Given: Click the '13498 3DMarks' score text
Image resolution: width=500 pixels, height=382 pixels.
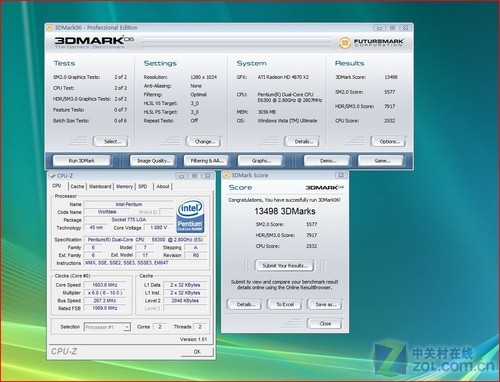Looking at the screenshot, I should [x=285, y=211].
